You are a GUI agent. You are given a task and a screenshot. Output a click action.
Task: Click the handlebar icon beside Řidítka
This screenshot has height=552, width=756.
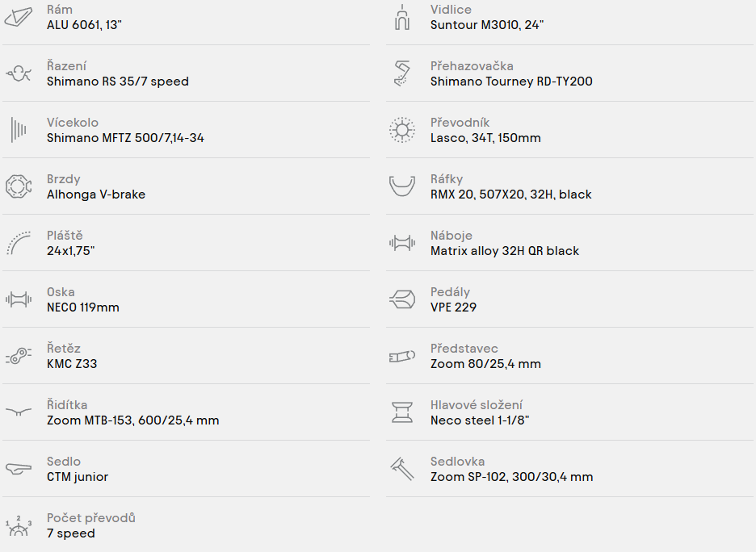point(19,412)
